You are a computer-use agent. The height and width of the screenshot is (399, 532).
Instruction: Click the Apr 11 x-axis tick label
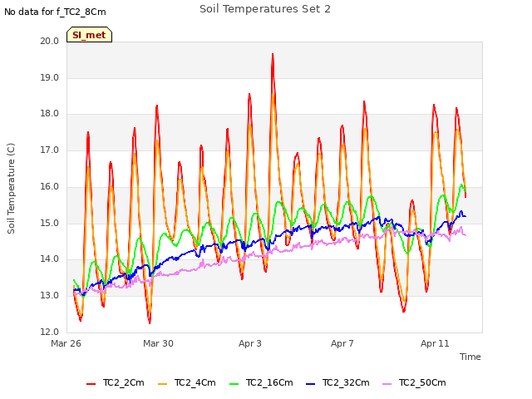pyautogui.click(x=435, y=343)
